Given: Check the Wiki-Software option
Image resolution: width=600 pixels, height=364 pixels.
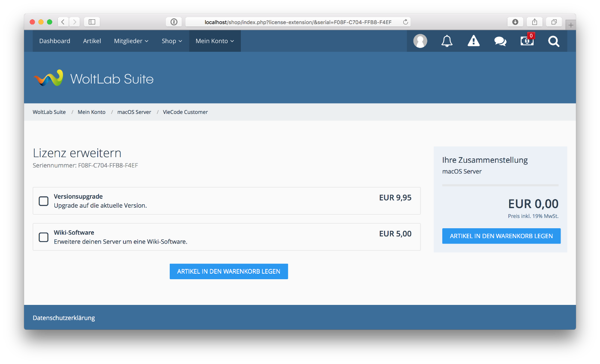Looking at the screenshot, I should (44, 237).
